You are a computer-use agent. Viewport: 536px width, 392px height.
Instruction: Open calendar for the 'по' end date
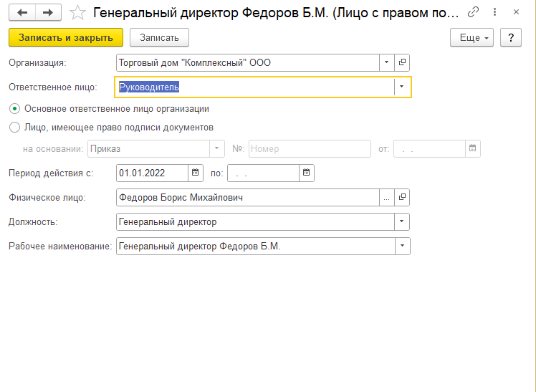tap(307, 173)
